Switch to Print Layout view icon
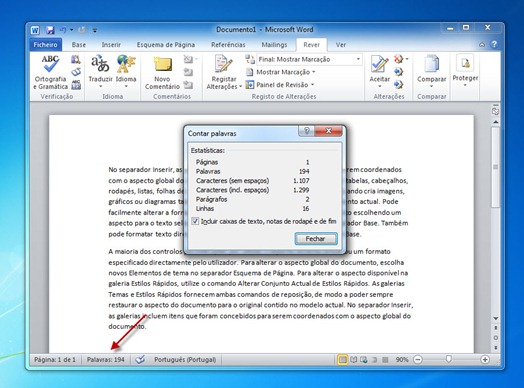This screenshot has height=388, width=524. 342,360
